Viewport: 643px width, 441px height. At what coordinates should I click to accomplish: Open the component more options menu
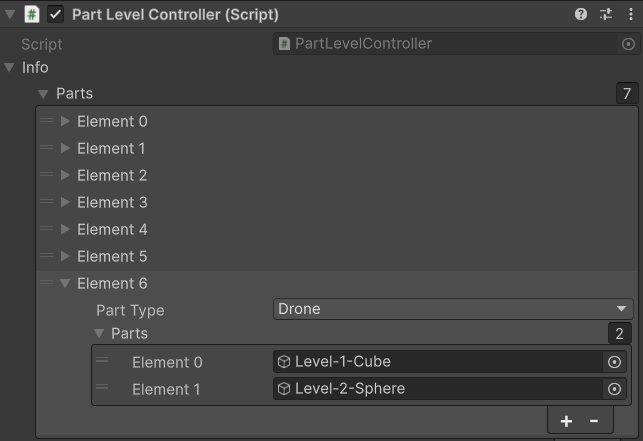tap(628, 15)
